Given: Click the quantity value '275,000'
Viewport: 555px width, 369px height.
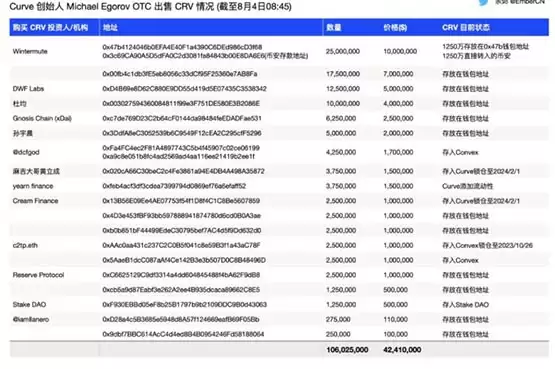Looking at the screenshot, I should coord(338,319).
